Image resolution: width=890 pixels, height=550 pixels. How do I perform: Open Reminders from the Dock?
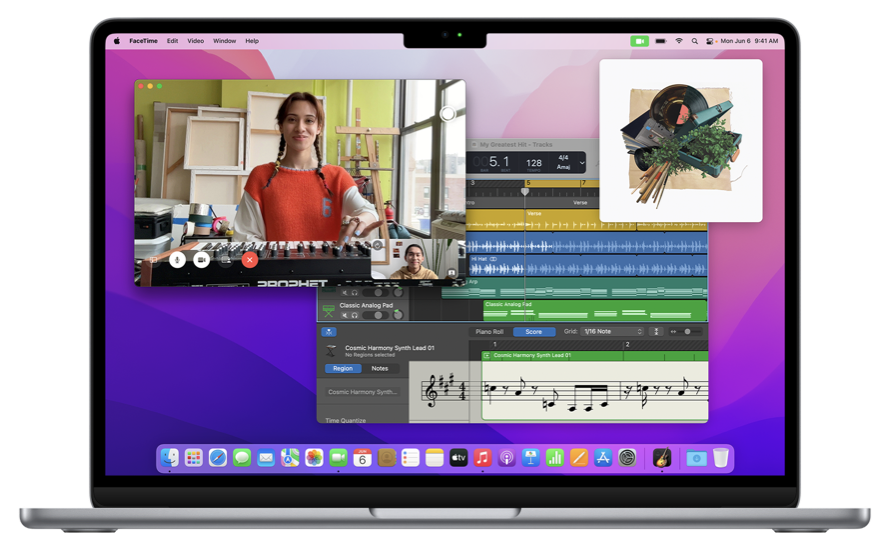(x=410, y=457)
